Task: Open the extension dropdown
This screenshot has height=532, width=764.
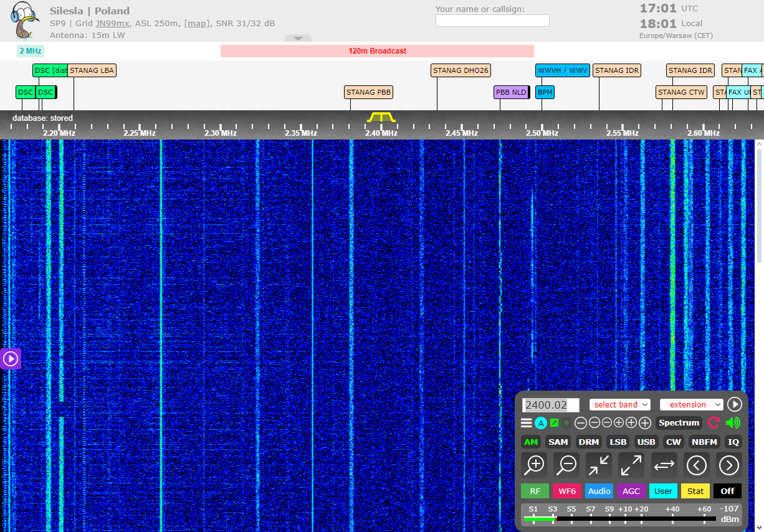Action: click(x=692, y=404)
